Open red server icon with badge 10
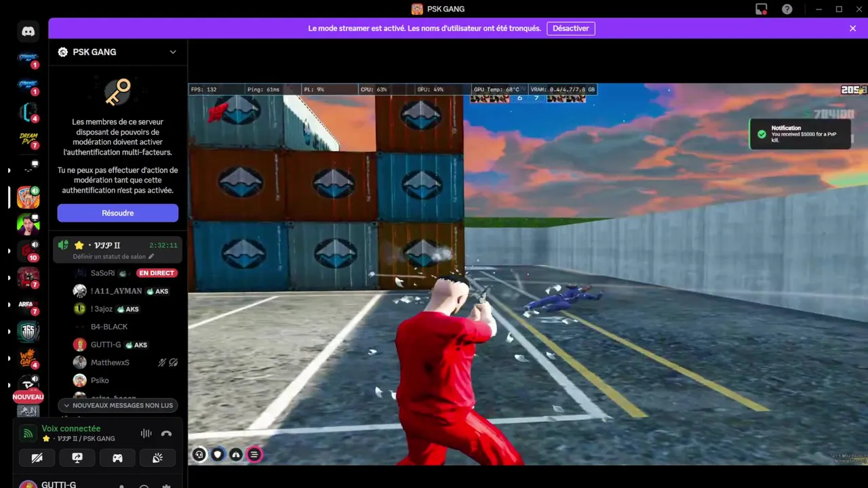This screenshot has height=488, width=868. pos(28,251)
